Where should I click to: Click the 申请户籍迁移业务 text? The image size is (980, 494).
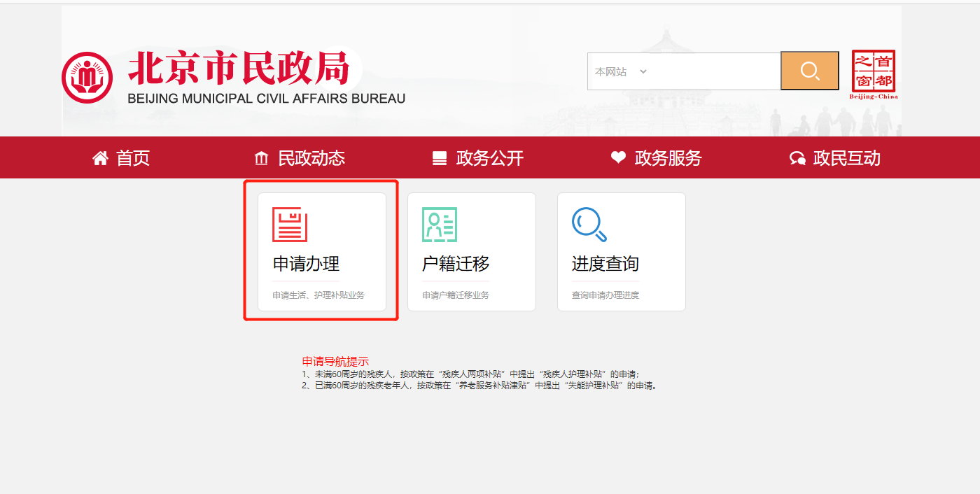coord(455,295)
